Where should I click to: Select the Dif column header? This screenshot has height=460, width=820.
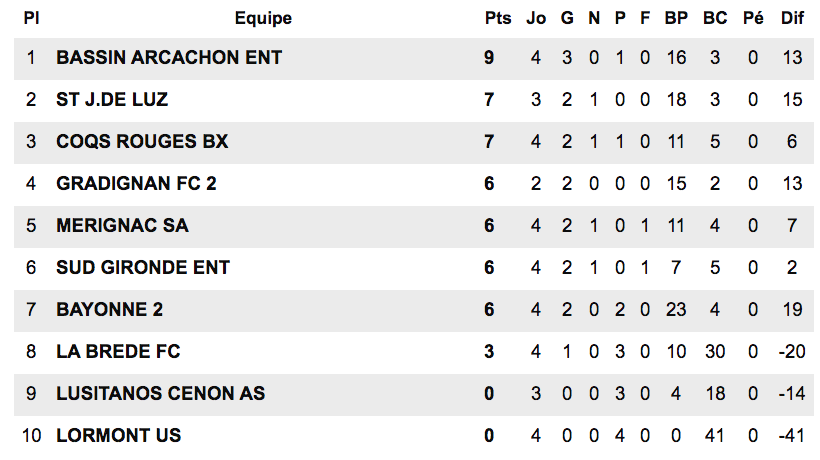pos(792,18)
